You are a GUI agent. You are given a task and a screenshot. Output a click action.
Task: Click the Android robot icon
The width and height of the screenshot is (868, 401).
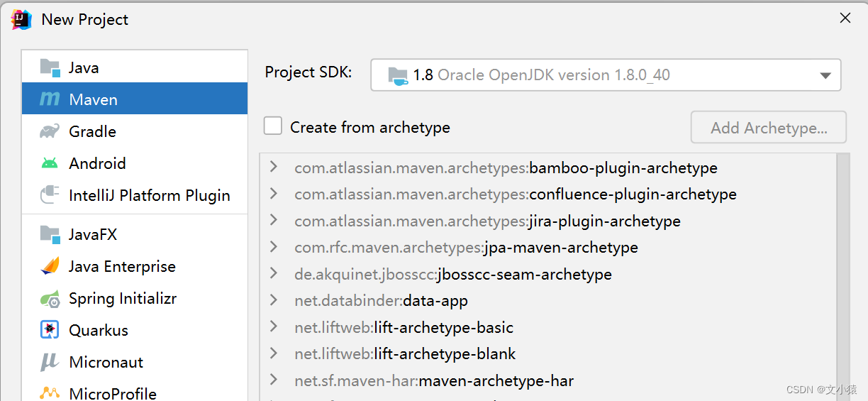[x=50, y=163]
